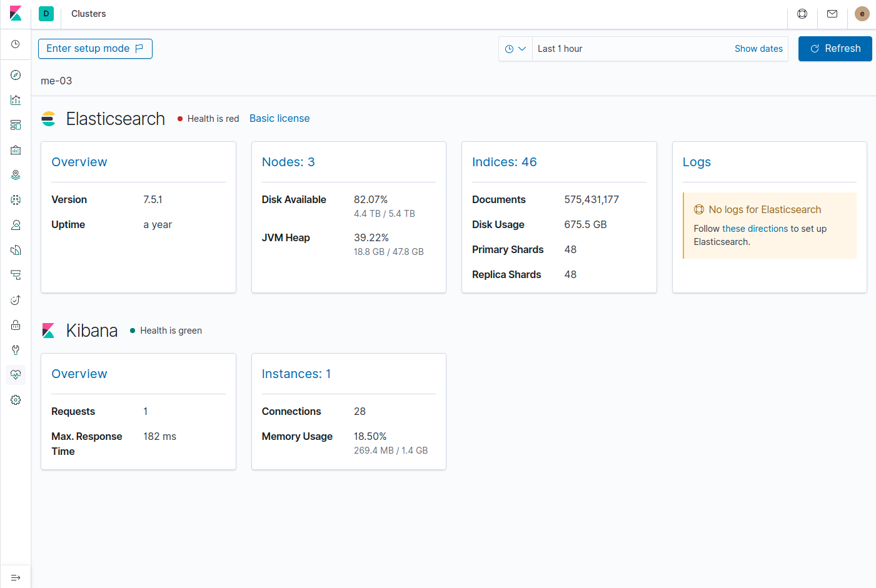This screenshot has height=588, width=876.
Task: Open the help menu icon
Action: pyautogui.click(x=802, y=14)
